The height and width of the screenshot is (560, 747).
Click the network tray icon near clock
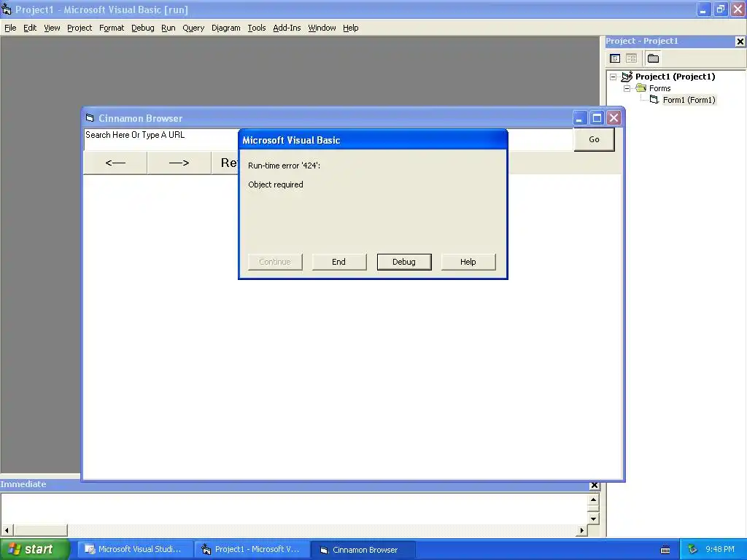tap(693, 550)
